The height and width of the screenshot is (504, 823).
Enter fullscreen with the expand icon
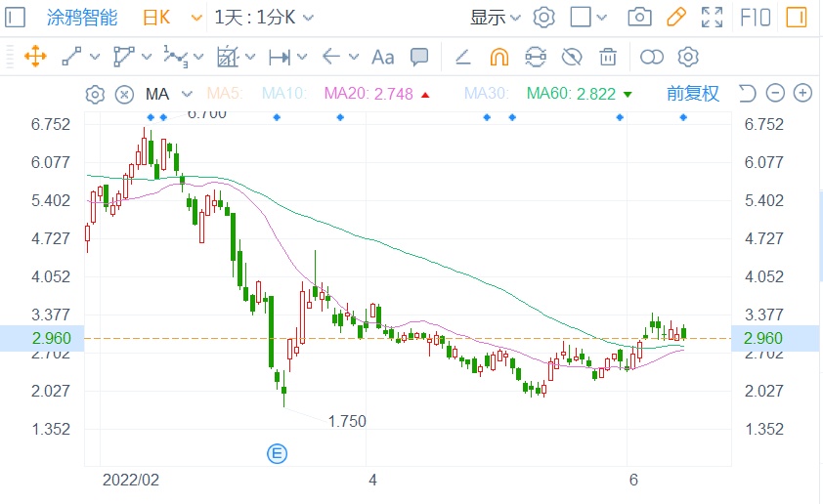click(x=712, y=18)
